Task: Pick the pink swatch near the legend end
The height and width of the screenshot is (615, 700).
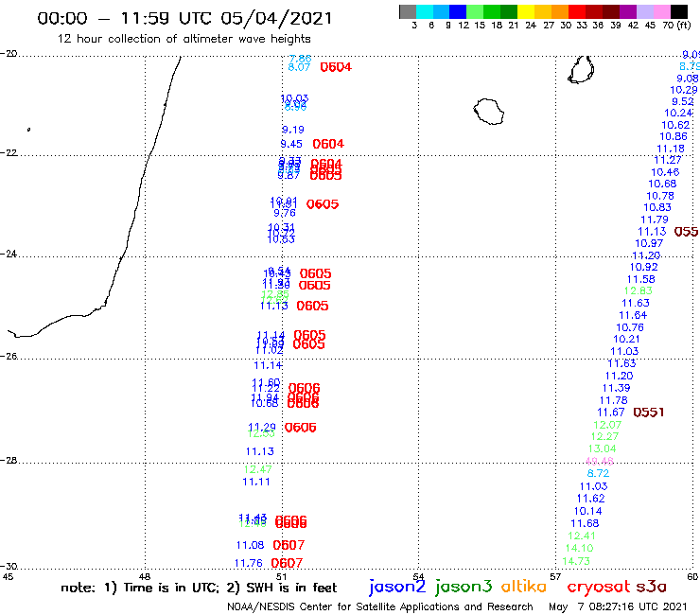Action: coord(661,11)
